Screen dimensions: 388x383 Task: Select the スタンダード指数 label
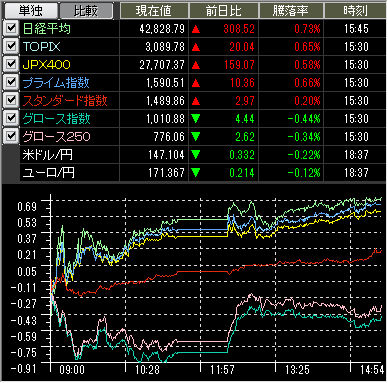(x=65, y=101)
